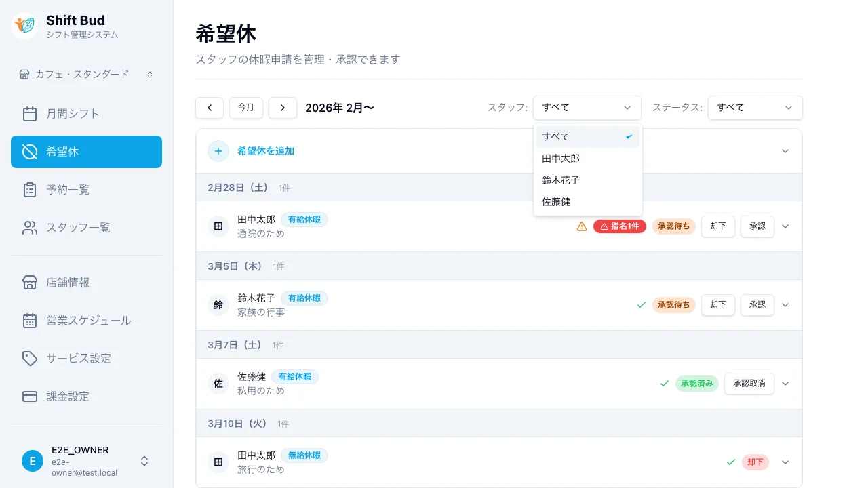The width and height of the screenshot is (868, 488).
Task: Approve 鈴木花子's leave with the 承認 button
Action: pyautogui.click(x=757, y=304)
